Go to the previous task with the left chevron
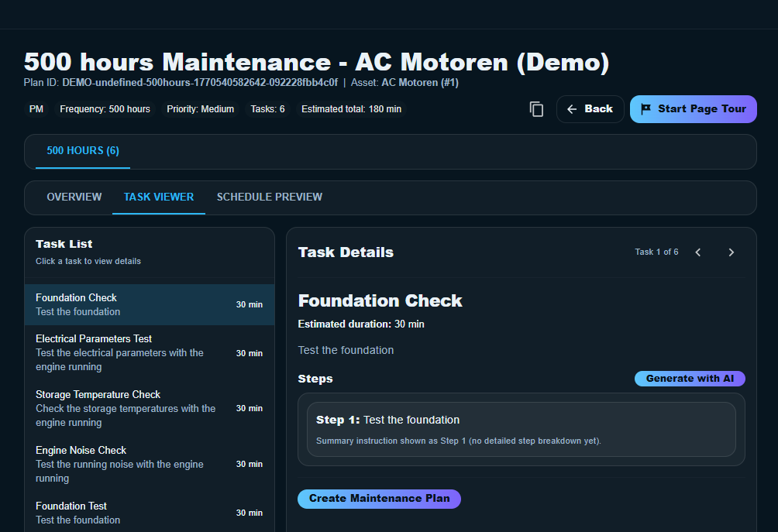The height and width of the screenshot is (532, 778). (697, 252)
